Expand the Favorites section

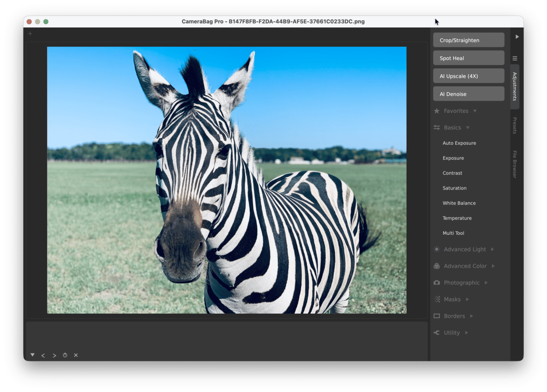point(455,111)
